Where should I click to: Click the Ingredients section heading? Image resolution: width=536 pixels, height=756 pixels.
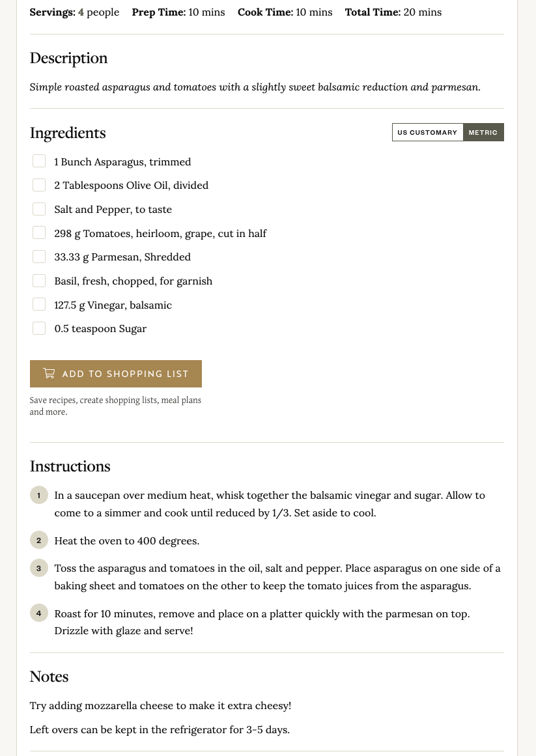[68, 133]
